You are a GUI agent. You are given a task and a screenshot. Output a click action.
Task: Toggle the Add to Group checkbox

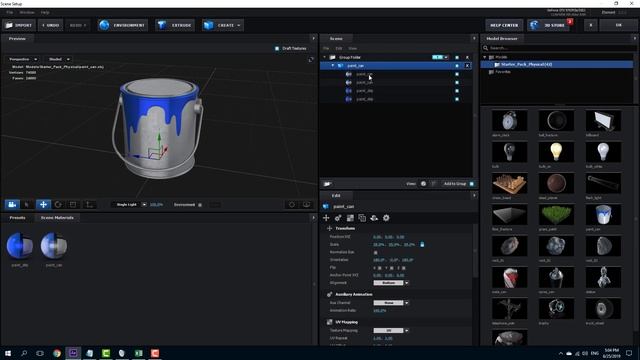pos(472,184)
